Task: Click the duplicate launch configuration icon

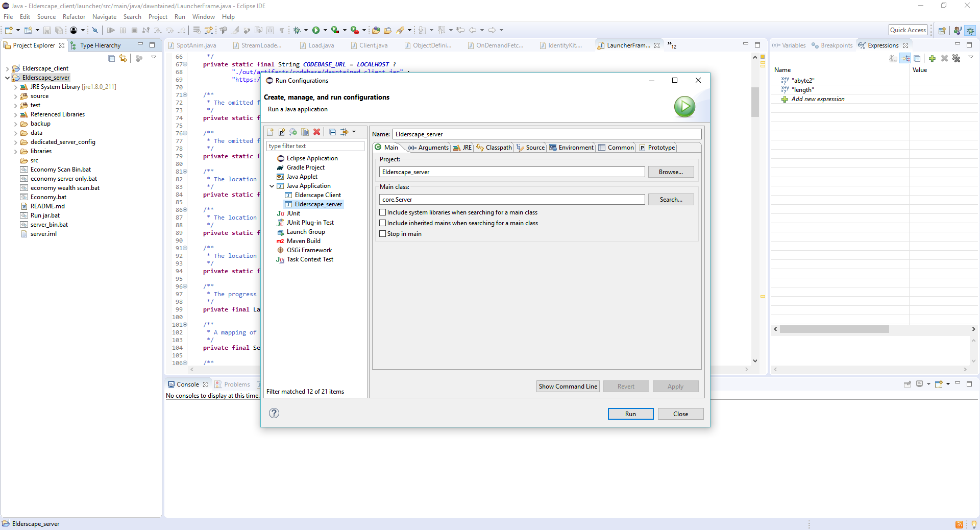Action: [305, 132]
